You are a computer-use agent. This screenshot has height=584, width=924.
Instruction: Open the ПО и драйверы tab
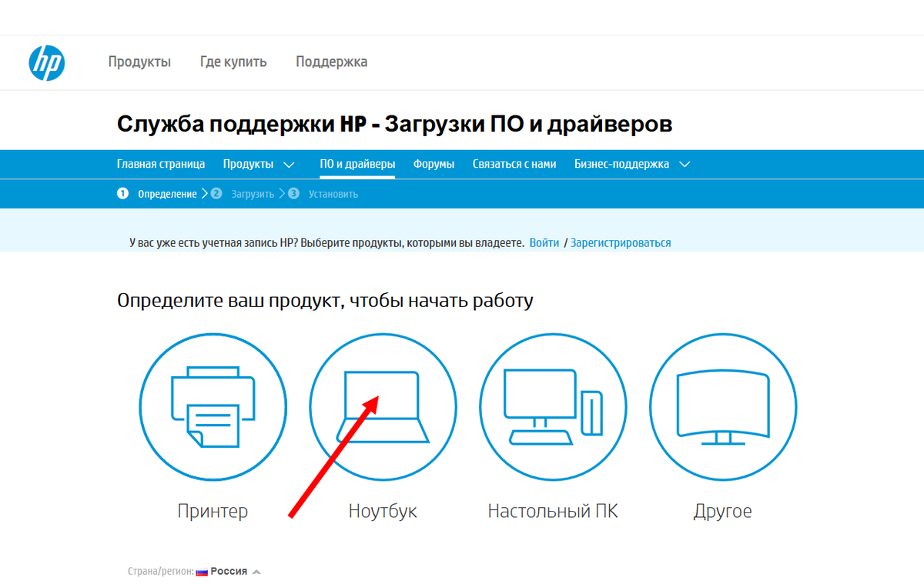click(x=357, y=164)
